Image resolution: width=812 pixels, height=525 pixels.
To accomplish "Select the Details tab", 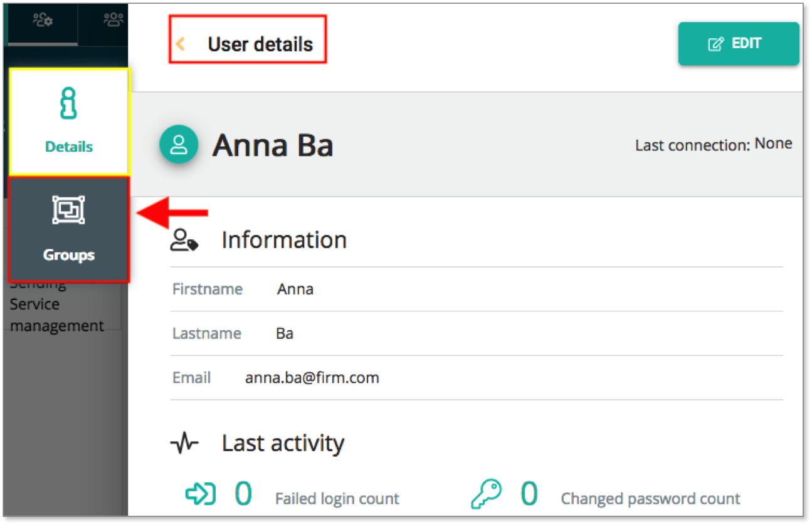I will click(x=69, y=122).
